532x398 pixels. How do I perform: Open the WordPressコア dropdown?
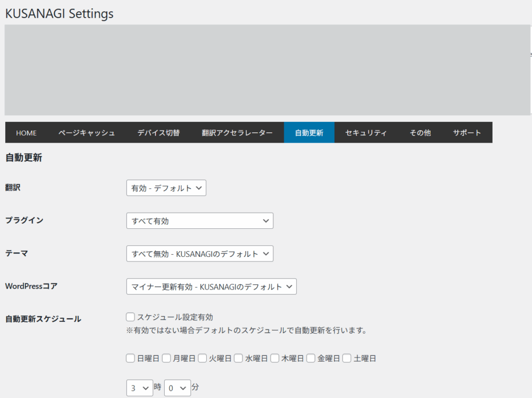[x=211, y=286]
